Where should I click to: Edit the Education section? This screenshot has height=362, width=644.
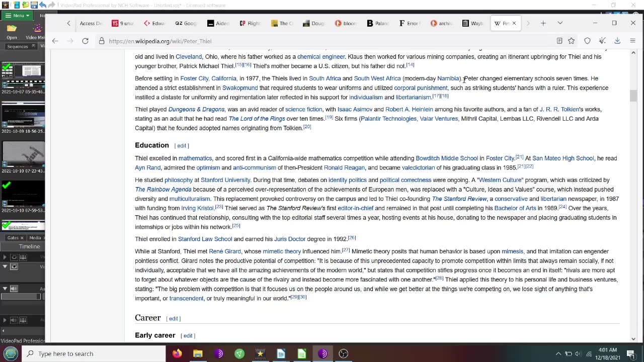coord(182,146)
